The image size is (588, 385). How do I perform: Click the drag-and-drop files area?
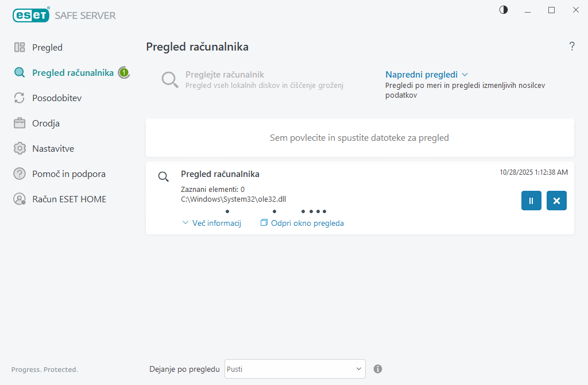[359, 138]
